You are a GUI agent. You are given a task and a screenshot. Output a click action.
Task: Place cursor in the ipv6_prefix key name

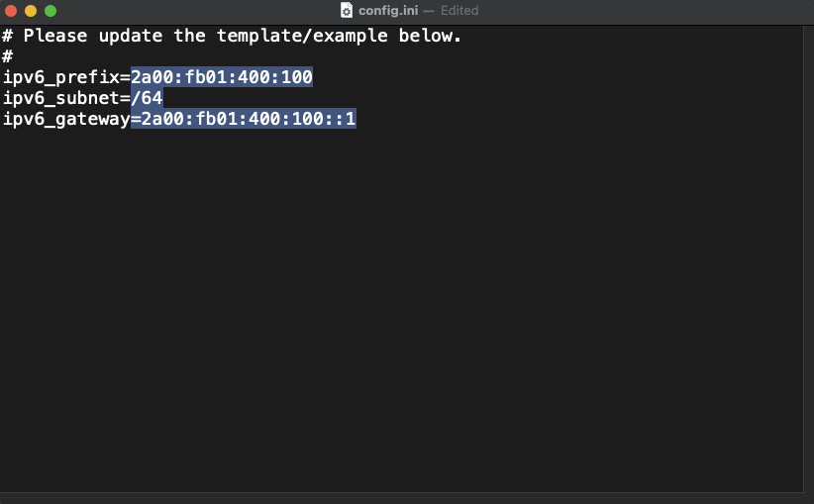coord(61,77)
